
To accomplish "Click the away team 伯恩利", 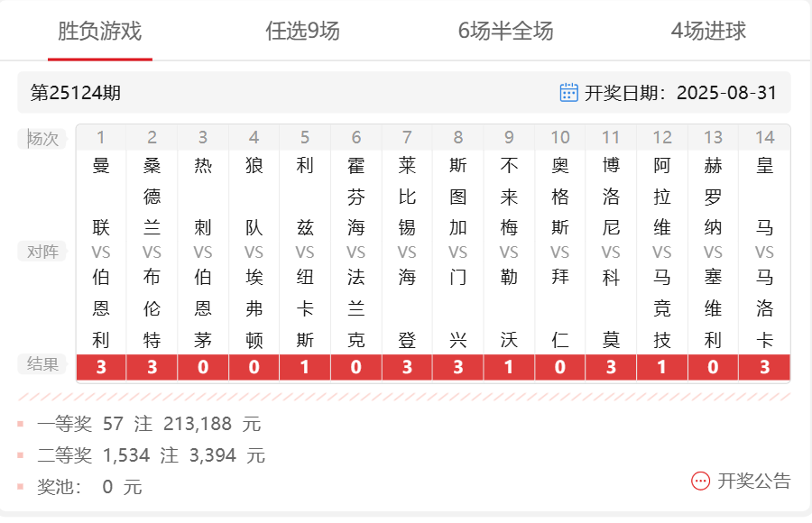I will click(x=101, y=308).
